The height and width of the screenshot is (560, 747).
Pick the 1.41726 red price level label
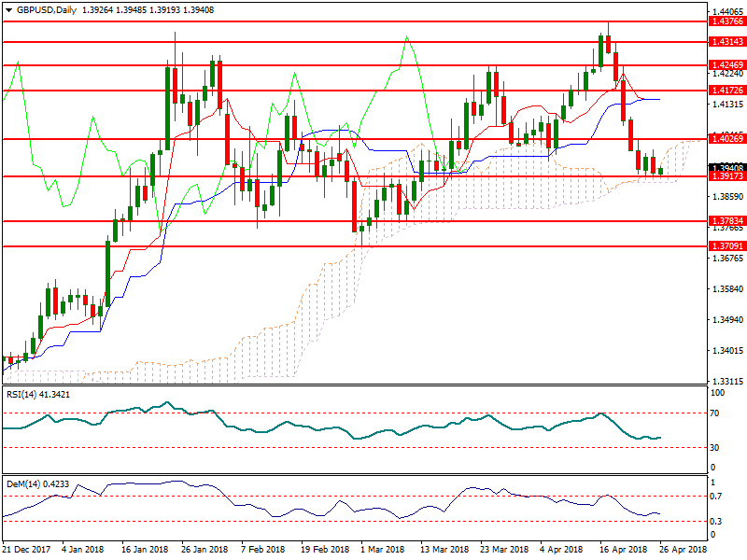[x=726, y=91]
